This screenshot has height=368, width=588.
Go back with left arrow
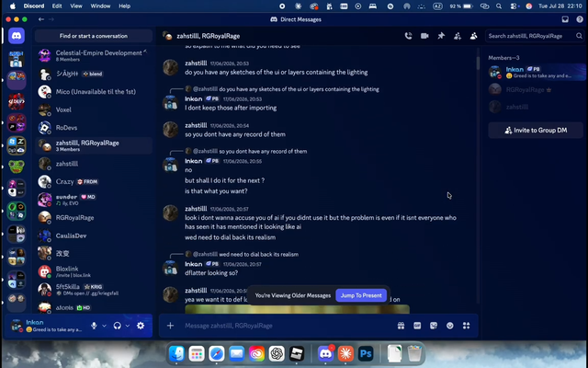click(x=41, y=19)
